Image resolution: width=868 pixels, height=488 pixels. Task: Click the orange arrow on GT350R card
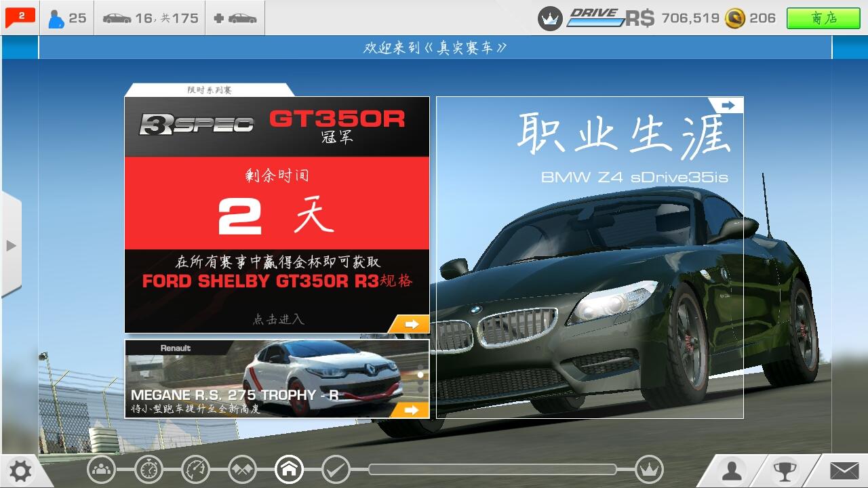click(x=410, y=324)
